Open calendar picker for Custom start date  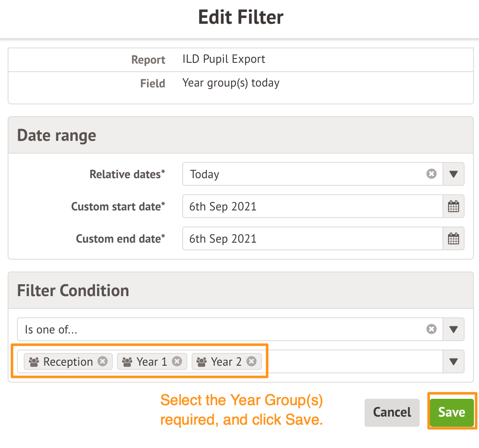454,207
